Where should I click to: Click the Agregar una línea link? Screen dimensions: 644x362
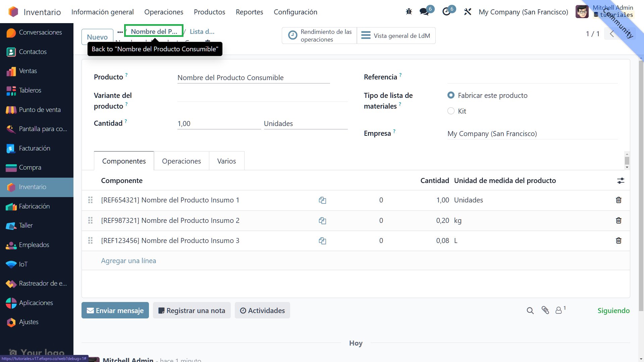128,261
